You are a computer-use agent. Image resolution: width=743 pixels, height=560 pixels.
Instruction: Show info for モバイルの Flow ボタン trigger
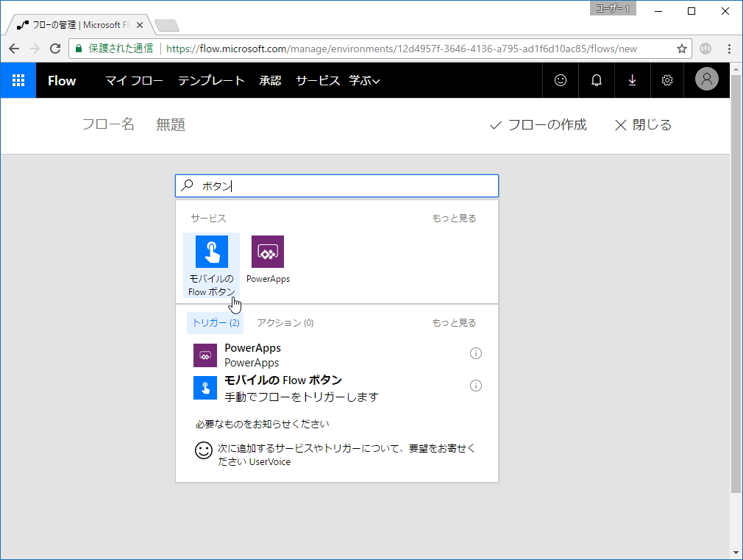tap(476, 386)
